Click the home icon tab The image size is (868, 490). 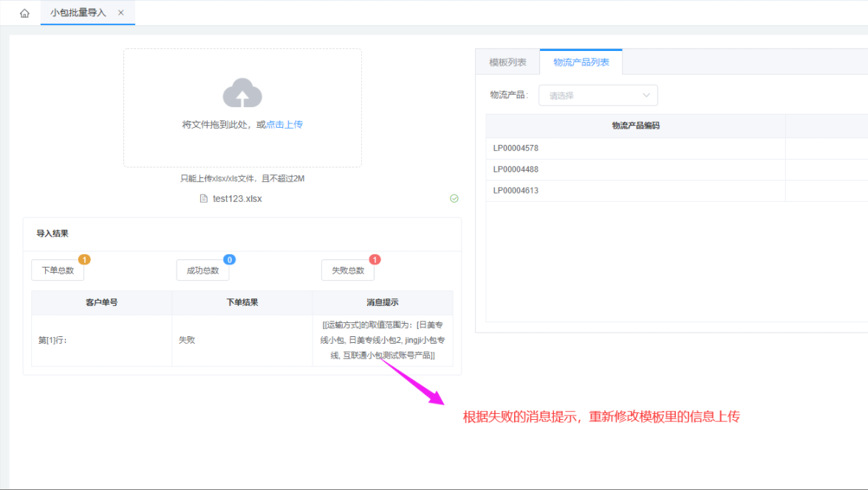pyautogui.click(x=24, y=13)
